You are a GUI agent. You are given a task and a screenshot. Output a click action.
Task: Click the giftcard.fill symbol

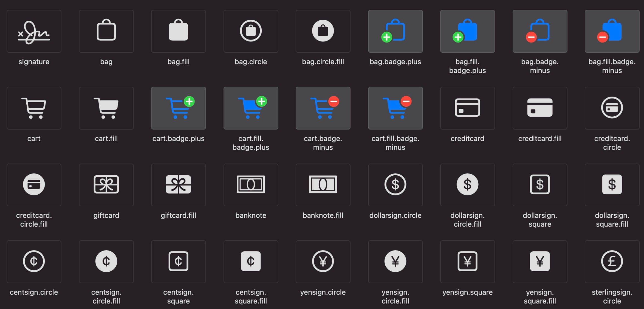point(178,185)
